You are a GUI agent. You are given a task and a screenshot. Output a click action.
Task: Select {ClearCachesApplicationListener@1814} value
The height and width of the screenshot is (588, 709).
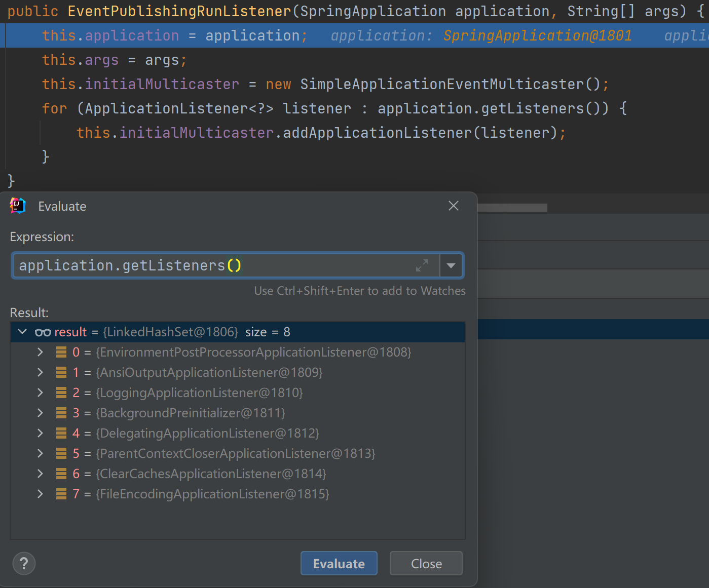tap(211, 474)
